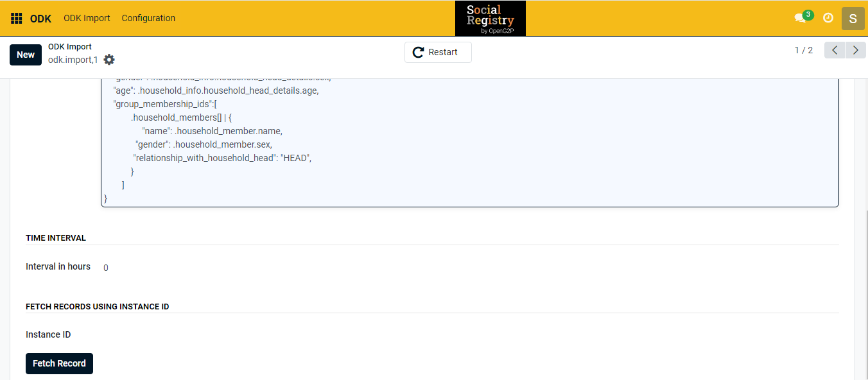Open the Configuration menu
Screen dimensions: 868x380
click(x=148, y=18)
